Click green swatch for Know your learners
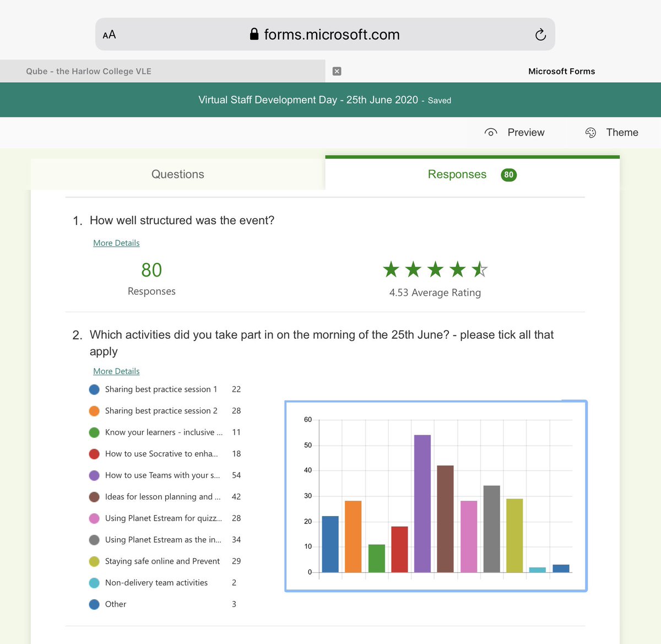 pyautogui.click(x=94, y=432)
